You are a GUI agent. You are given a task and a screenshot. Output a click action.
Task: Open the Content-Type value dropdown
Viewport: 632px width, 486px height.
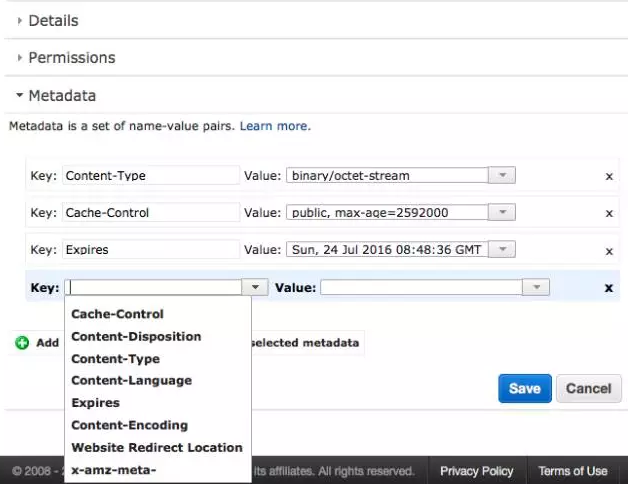(x=502, y=175)
